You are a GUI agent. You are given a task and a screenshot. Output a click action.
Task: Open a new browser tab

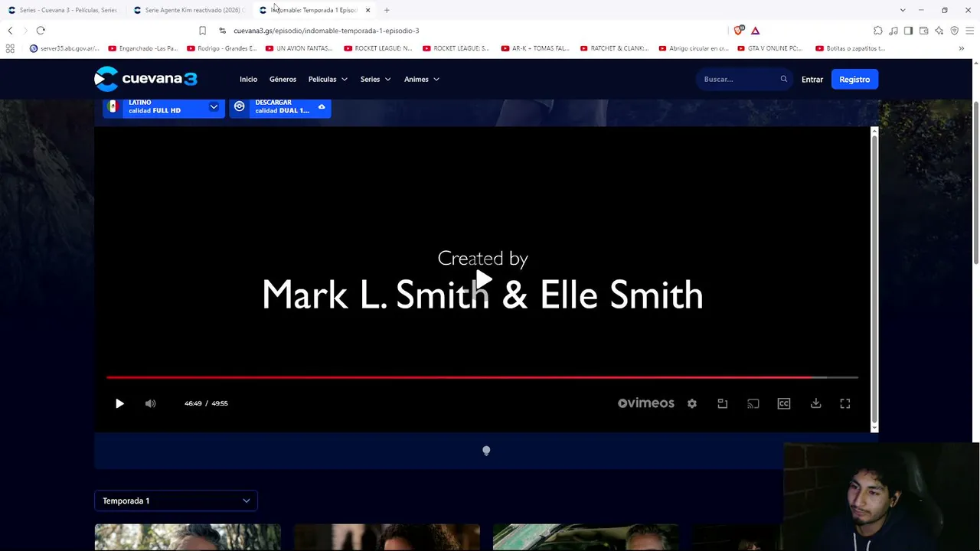click(x=387, y=10)
